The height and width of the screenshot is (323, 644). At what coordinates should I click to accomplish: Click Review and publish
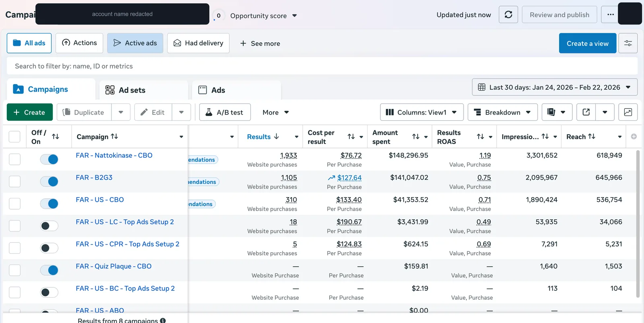559,14
